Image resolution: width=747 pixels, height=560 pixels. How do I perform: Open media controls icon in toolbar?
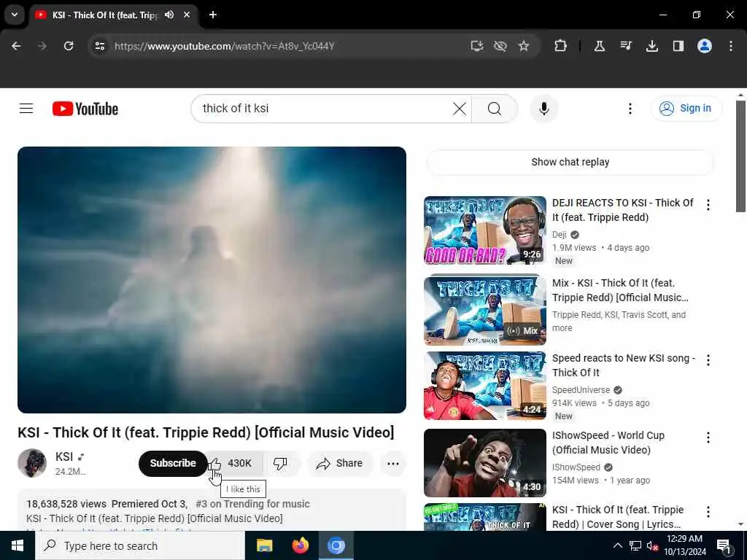click(625, 46)
